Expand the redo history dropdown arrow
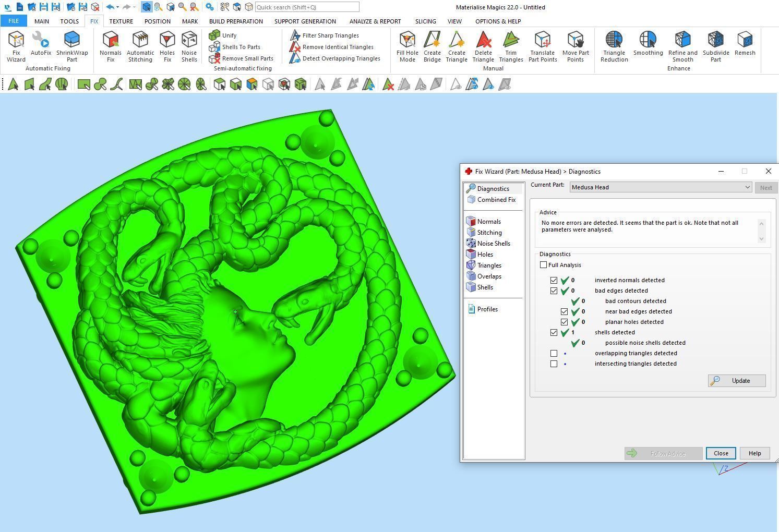The height and width of the screenshot is (532, 779). tap(134, 7)
